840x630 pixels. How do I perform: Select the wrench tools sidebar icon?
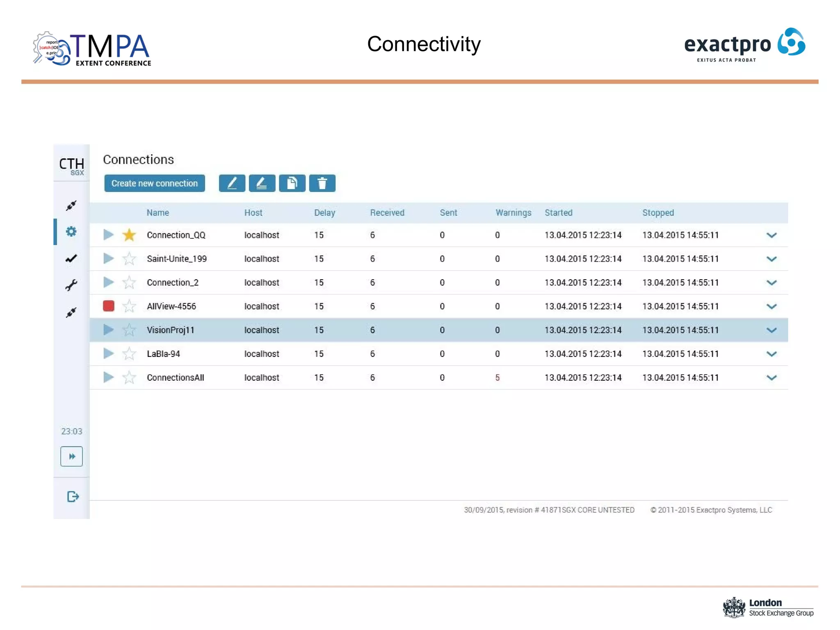point(71,285)
